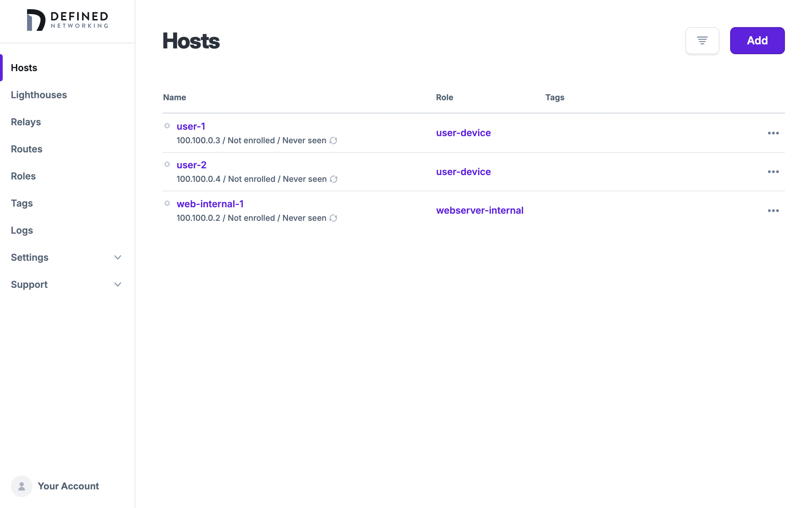Open the user-2 host details link
The width and height of the screenshot is (812, 508).
(x=191, y=165)
